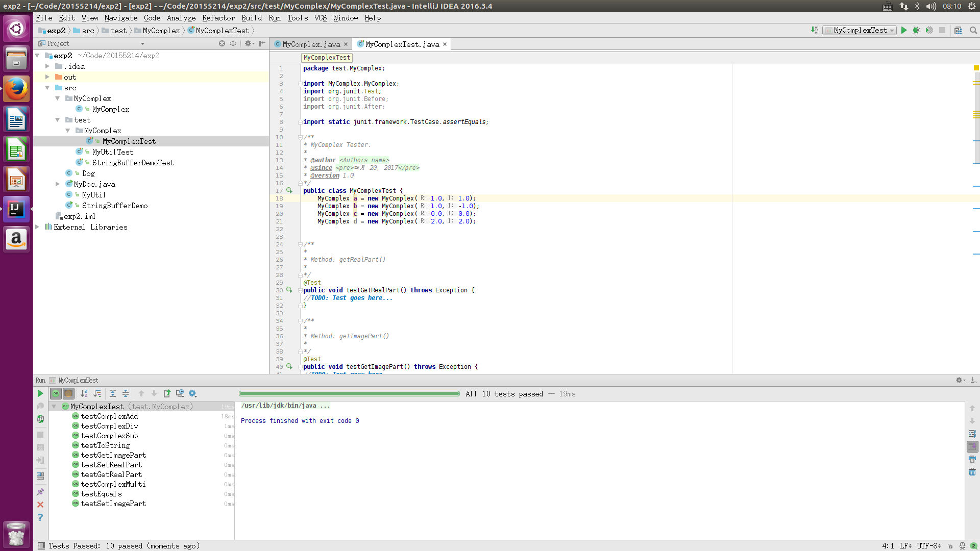Expand the .idea folder

pos(47,66)
